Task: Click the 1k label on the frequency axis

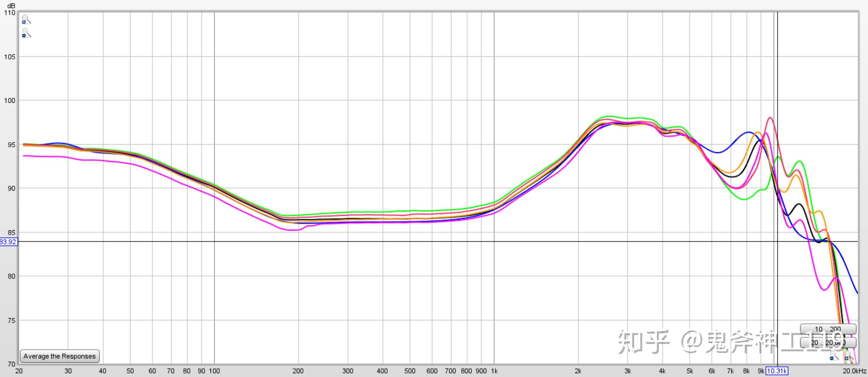Action: (x=494, y=371)
